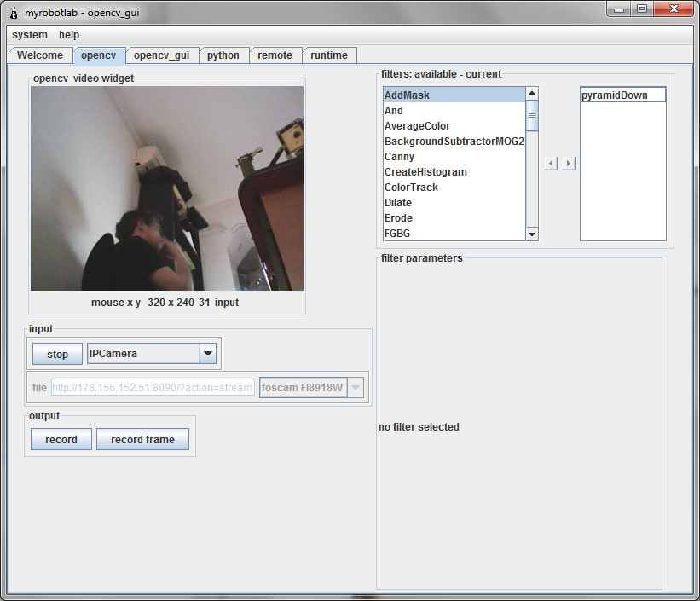This screenshot has height=601, width=700.
Task: Click the myrobotlab application icon in title bar
Action: 14,13
